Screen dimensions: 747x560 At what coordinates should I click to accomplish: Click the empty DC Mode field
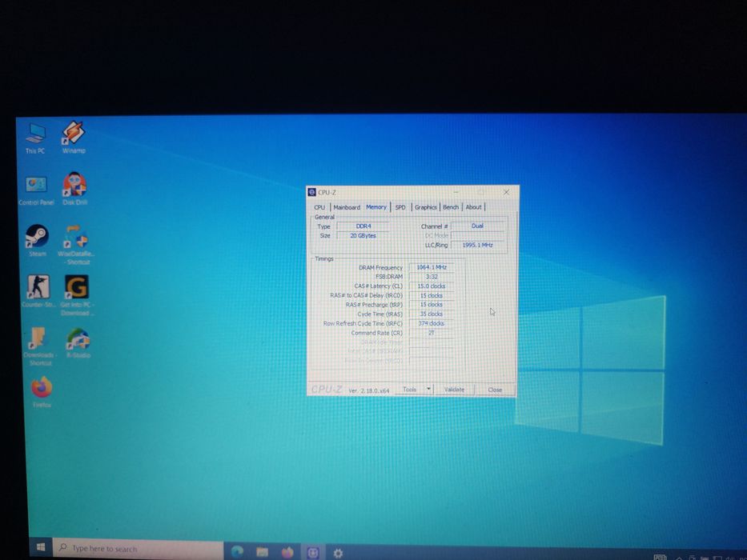tap(477, 236)
